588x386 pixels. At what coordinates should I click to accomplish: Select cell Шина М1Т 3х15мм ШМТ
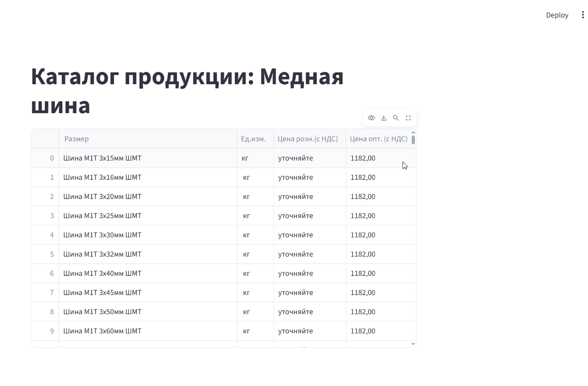point(148,158)
